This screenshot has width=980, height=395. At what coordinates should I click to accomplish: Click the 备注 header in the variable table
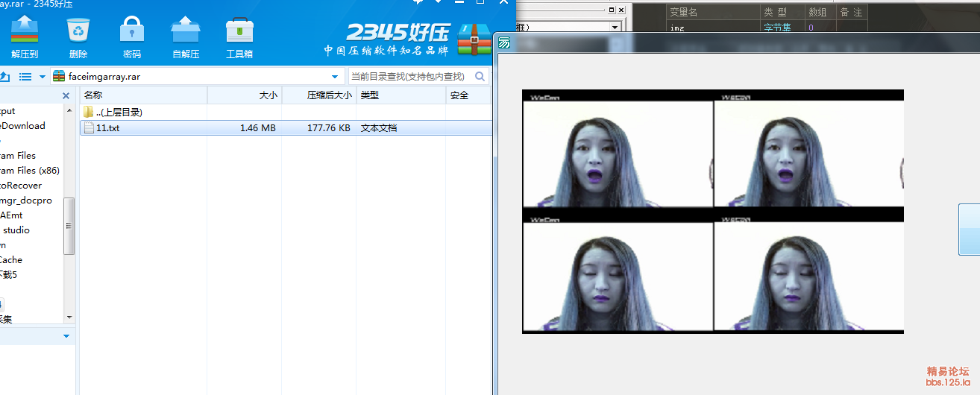pyautogui.click(x=851, y=13)
